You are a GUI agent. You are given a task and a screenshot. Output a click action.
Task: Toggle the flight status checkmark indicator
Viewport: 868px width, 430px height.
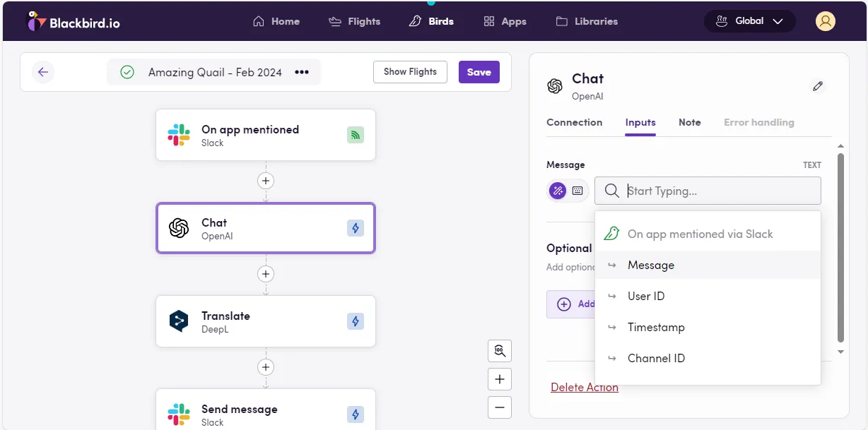pos(127,71)
